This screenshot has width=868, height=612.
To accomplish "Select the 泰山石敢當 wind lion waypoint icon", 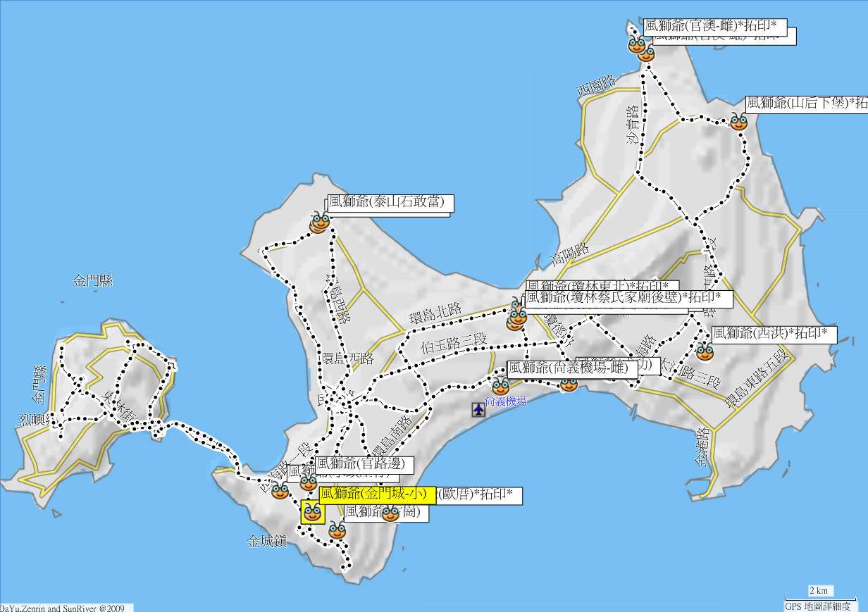I will (x=320, y=223).
